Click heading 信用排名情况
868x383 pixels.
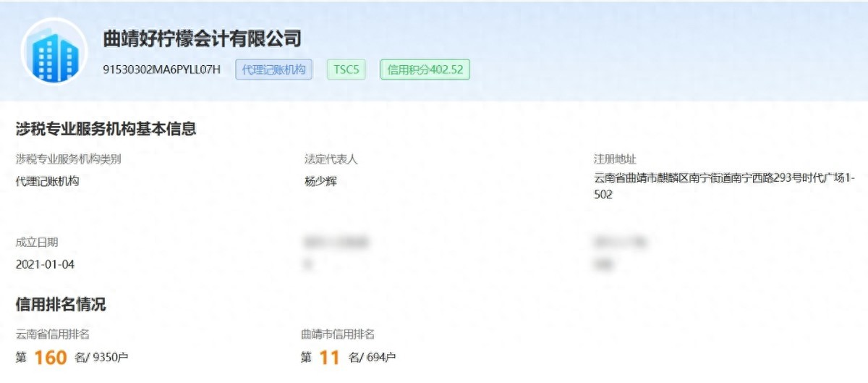61,305
